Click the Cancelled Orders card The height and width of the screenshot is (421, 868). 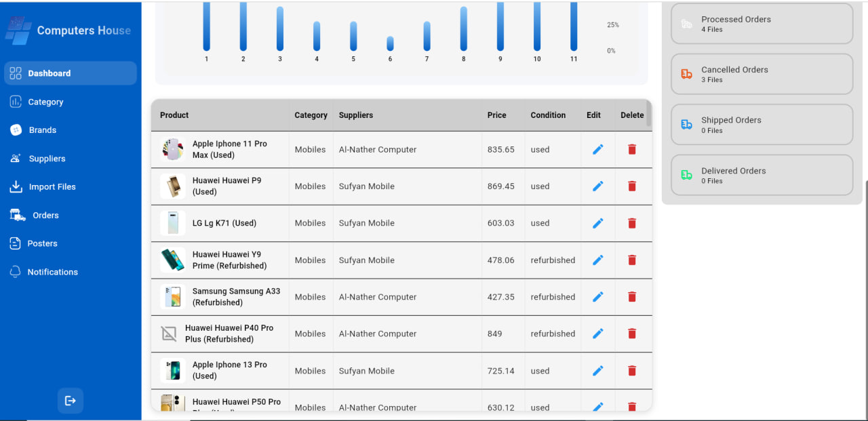point(761,74)
